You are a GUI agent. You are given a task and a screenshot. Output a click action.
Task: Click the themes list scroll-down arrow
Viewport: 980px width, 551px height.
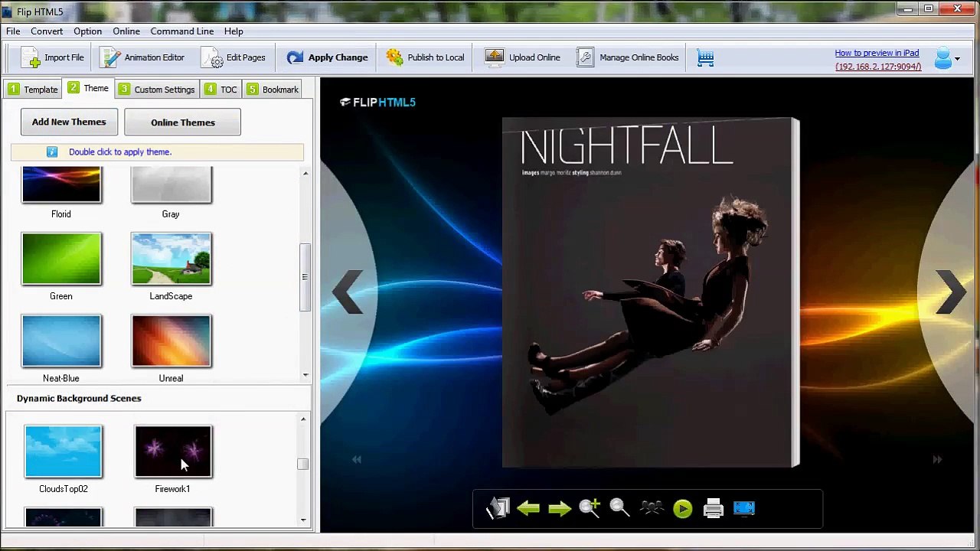[x=305, y=375]
